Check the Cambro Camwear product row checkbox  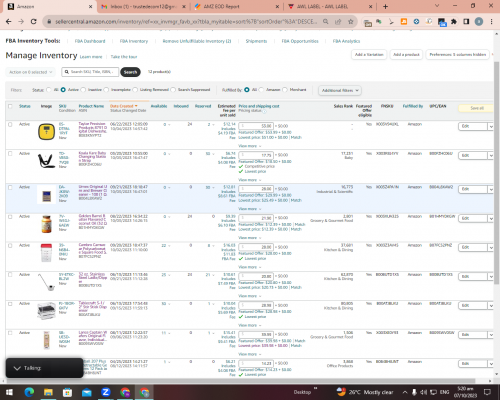[x=10, y=246]
